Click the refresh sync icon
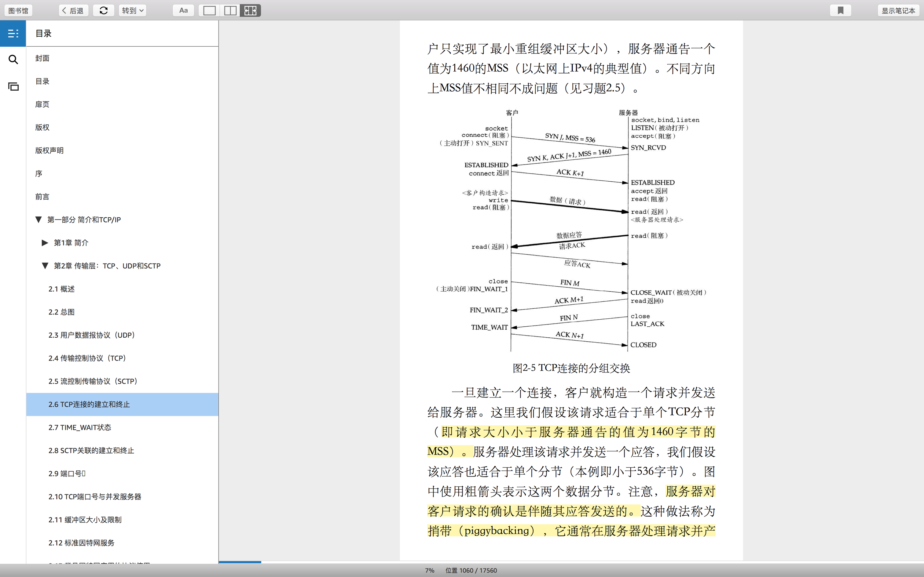924x577 pixels. click(x=104, y=11)
